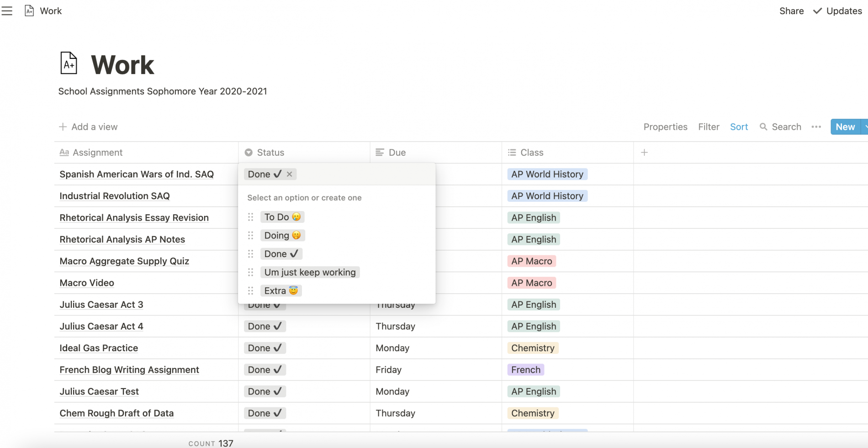
Task: Click the AP Macro tag for Macro Video
Action: 532,283
